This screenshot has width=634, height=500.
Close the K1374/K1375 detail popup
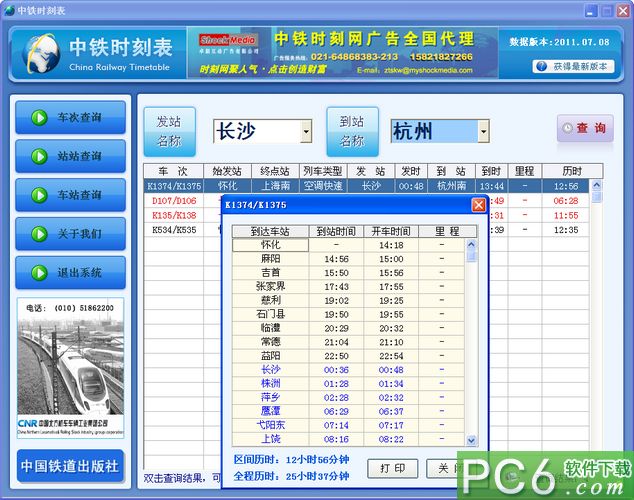coord(479,205)
